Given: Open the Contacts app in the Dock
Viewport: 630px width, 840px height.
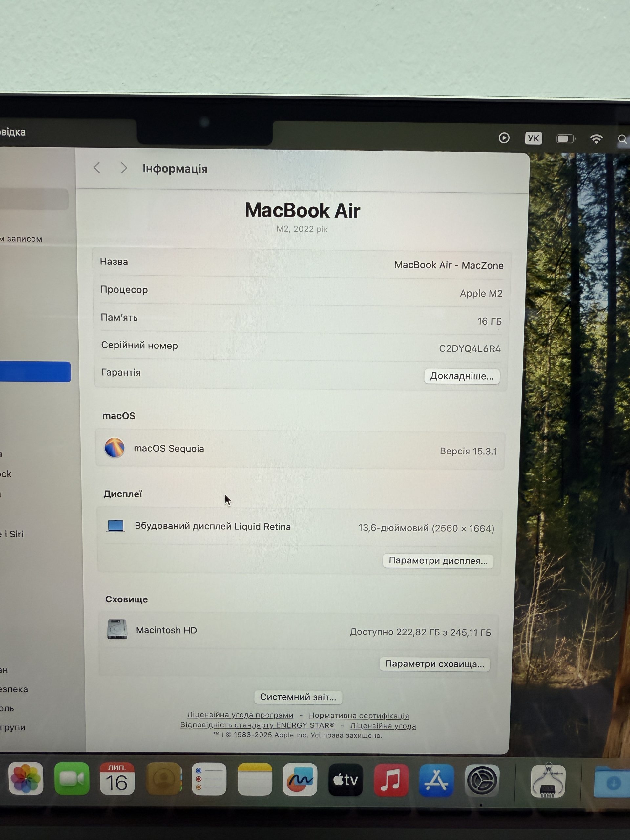Looking at the screenshot, I should pos(164,779).
